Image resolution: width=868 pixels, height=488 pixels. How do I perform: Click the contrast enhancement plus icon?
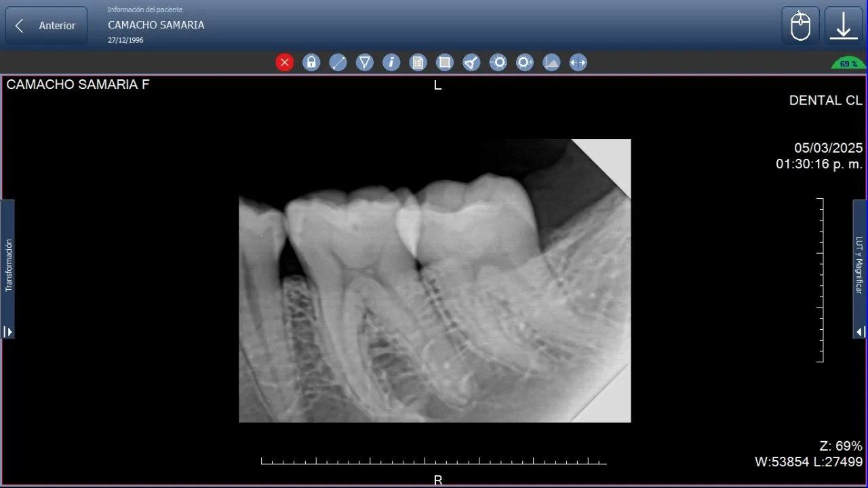[524, 62]
